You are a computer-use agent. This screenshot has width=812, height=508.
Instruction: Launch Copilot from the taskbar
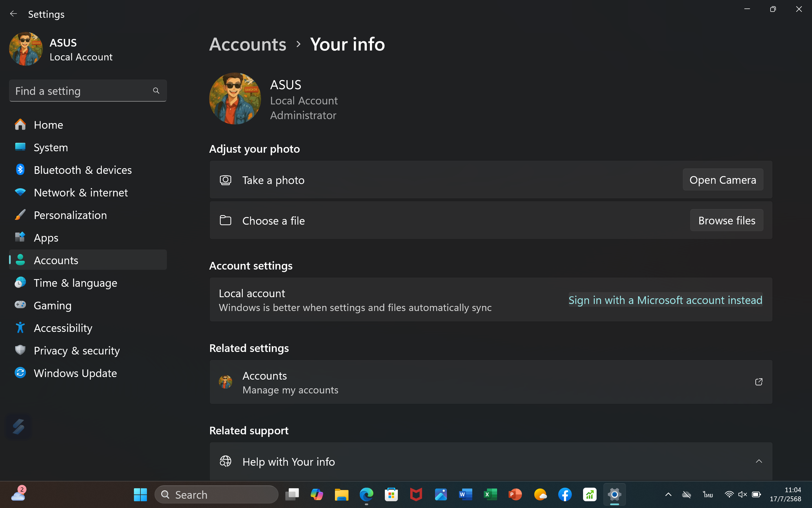(x=317, y=494)
